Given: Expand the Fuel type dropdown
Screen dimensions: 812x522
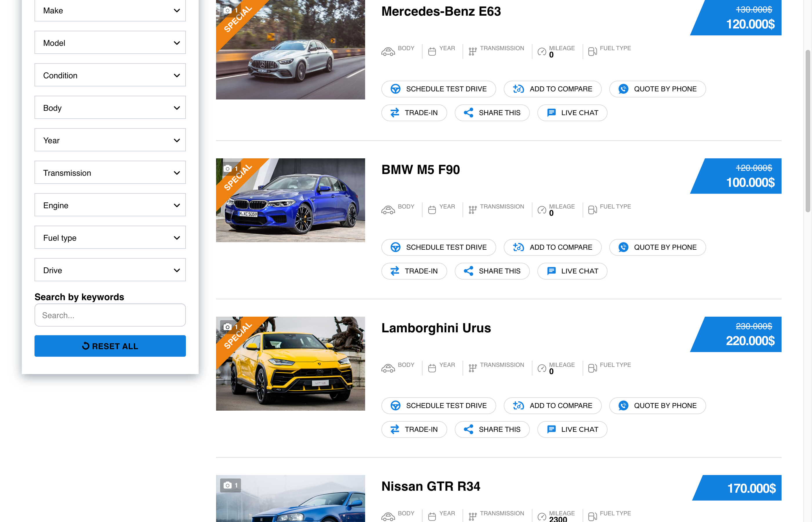Looking at the screenshot, I should point(110,238).
